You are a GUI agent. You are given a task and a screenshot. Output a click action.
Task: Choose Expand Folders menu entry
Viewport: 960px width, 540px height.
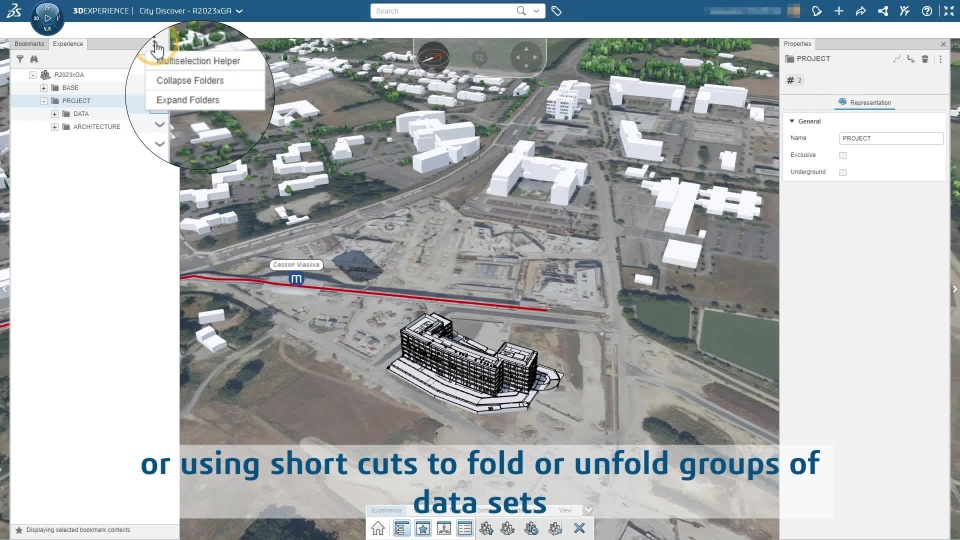(188, 100)
